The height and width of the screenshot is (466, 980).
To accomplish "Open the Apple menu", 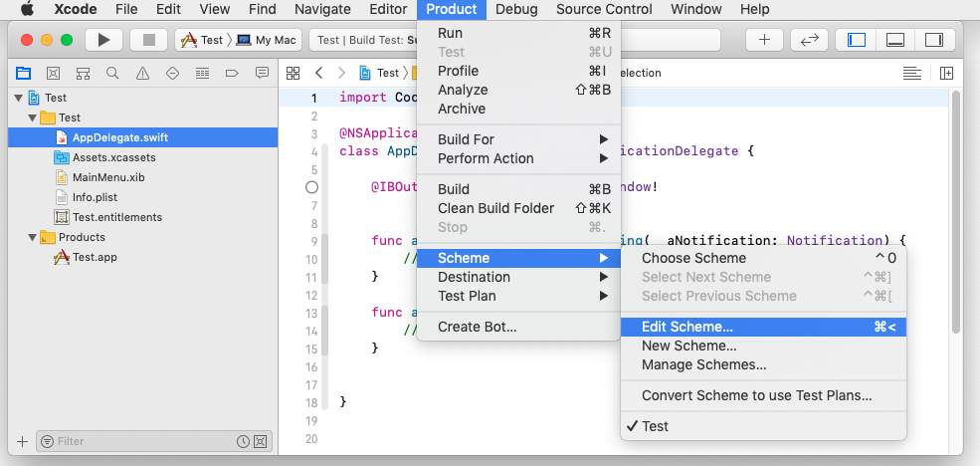I will tap(27, 9).
